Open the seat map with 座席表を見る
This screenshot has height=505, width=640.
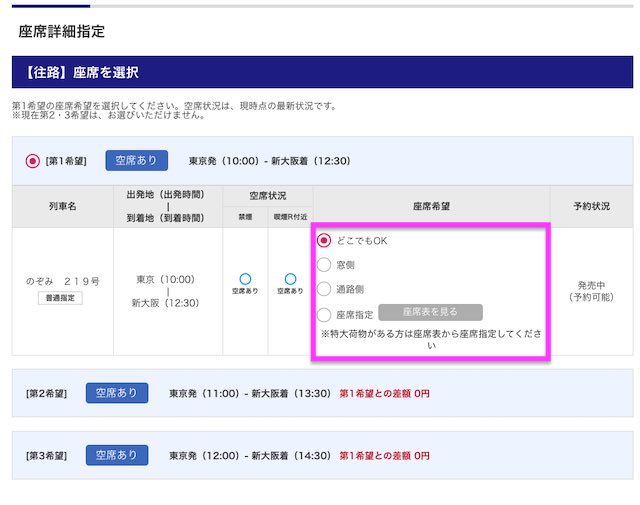[430, 313]
